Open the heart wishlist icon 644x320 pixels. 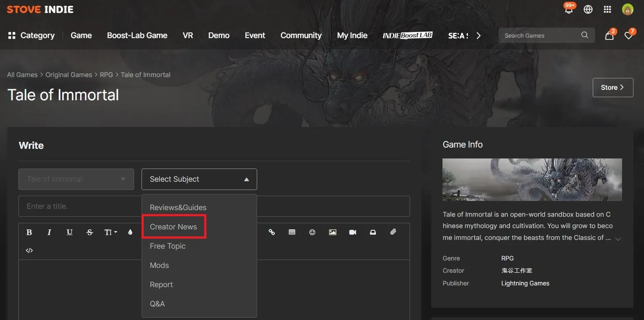point(628,36)
